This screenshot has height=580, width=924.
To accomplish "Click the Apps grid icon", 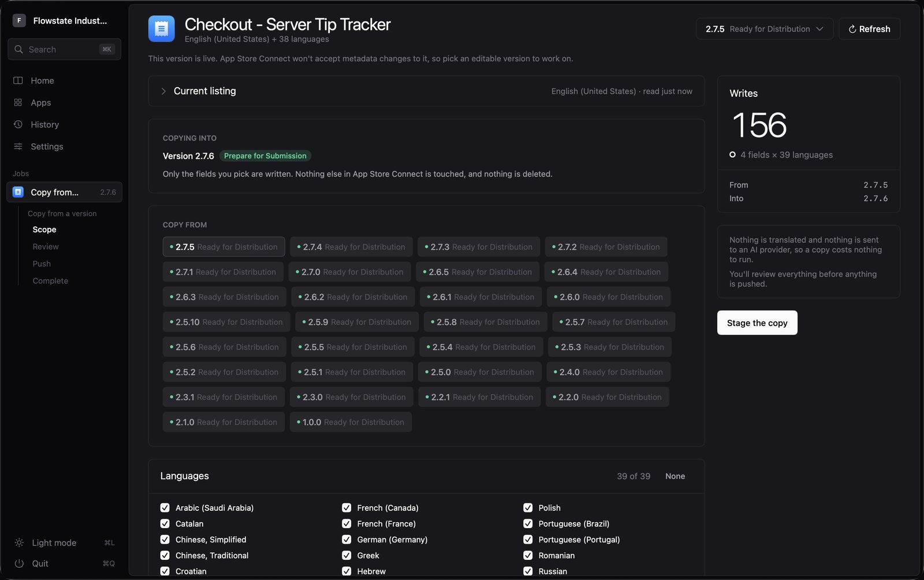I will click(18, 102).
